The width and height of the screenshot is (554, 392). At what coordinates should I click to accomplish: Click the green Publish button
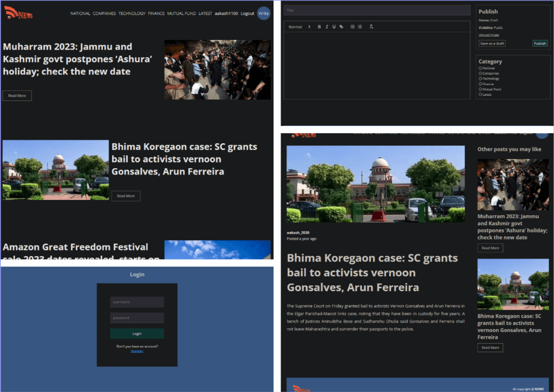coord(540,43)
